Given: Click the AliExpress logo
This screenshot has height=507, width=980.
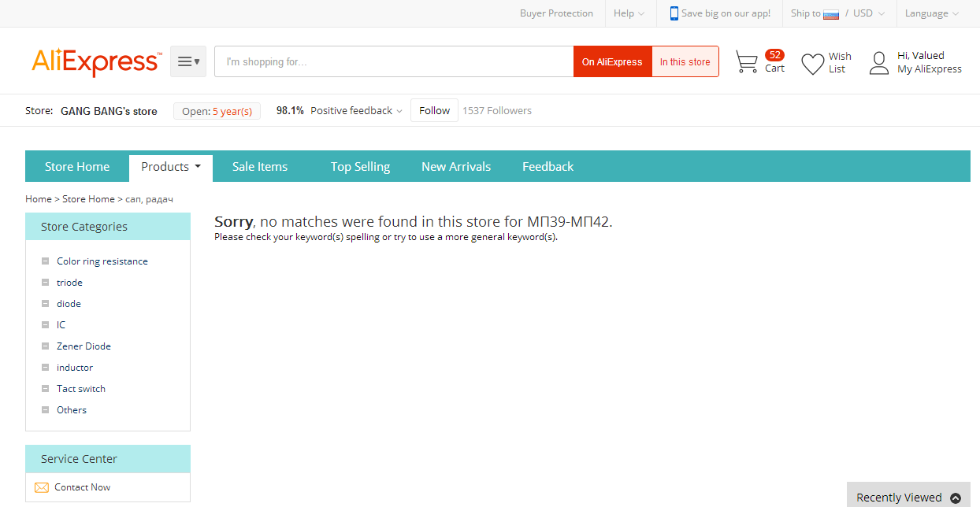Looking at the screenshot, I should pos(97,61).
